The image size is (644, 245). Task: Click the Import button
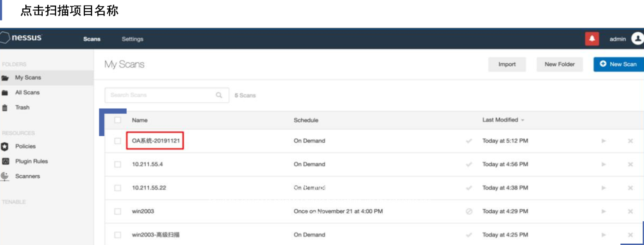tap(507, 64)
